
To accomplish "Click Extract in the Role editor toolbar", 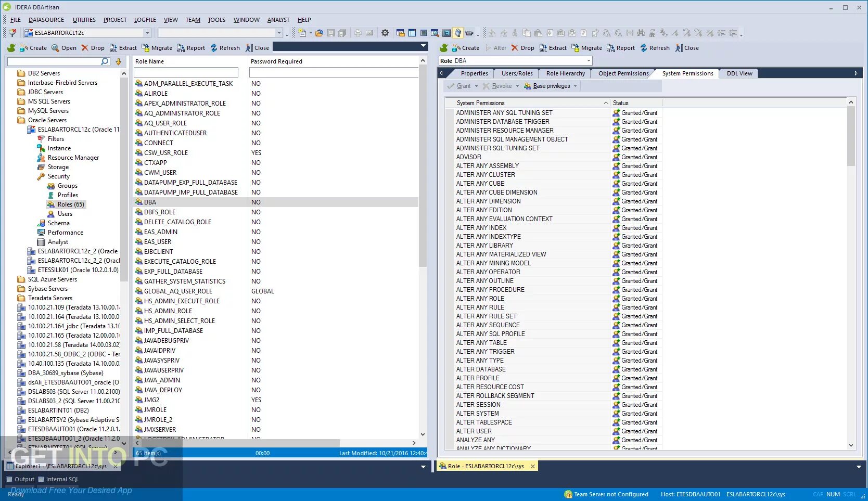I will [x=553, y=48].
